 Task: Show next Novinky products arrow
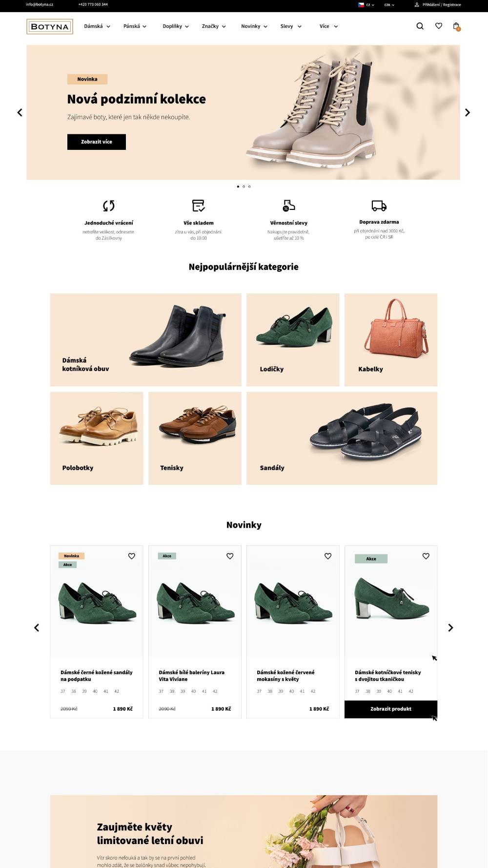(x=450, y=628)
